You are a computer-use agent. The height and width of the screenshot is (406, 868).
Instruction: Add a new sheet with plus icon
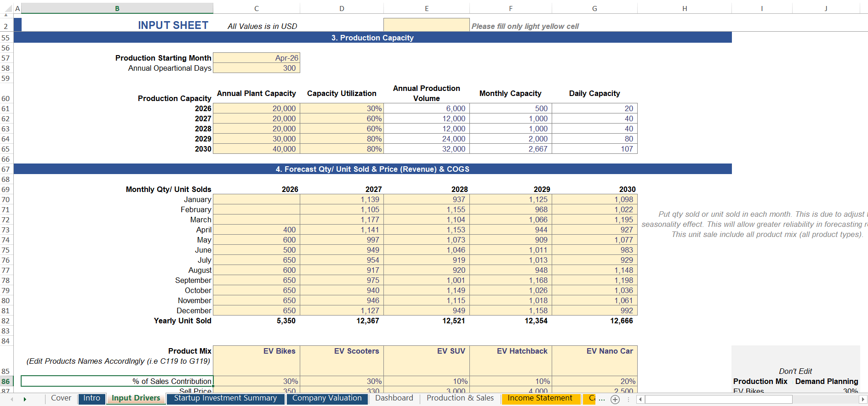[x=615, y=400]
